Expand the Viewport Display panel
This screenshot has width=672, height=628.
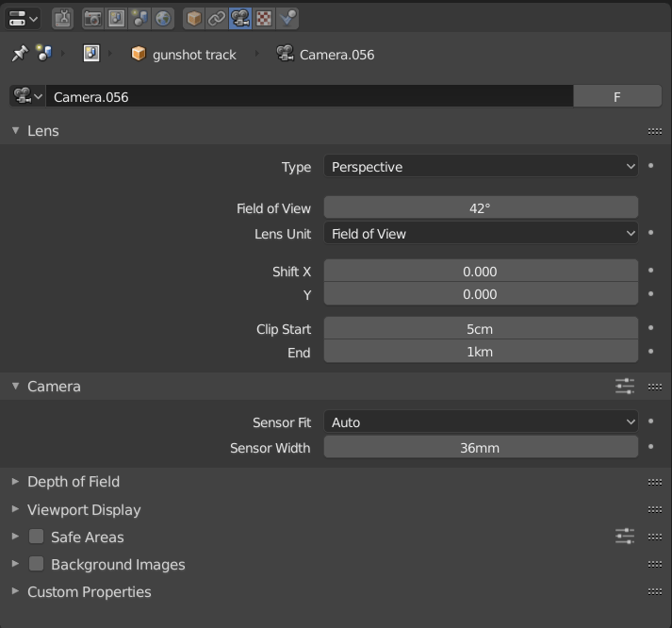click(x=15, y=509)
